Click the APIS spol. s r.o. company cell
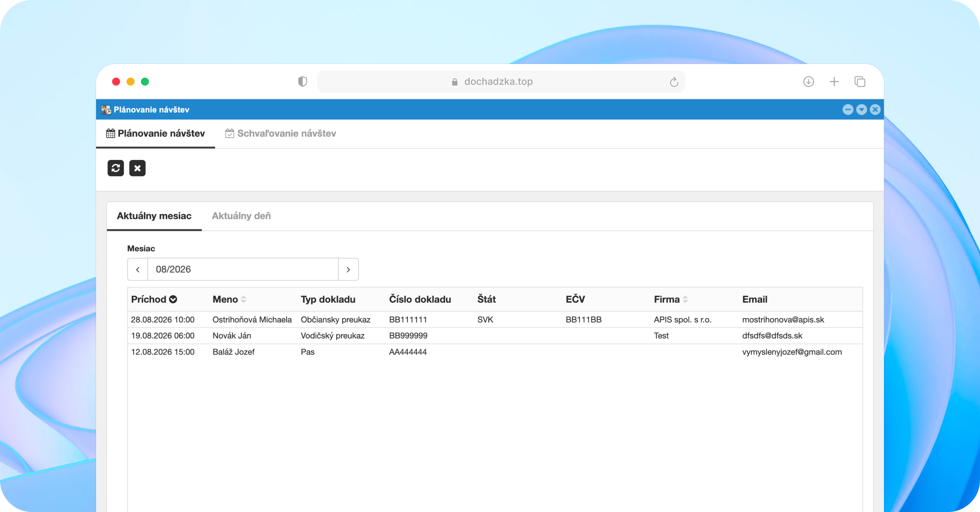 tap(683, 320)
